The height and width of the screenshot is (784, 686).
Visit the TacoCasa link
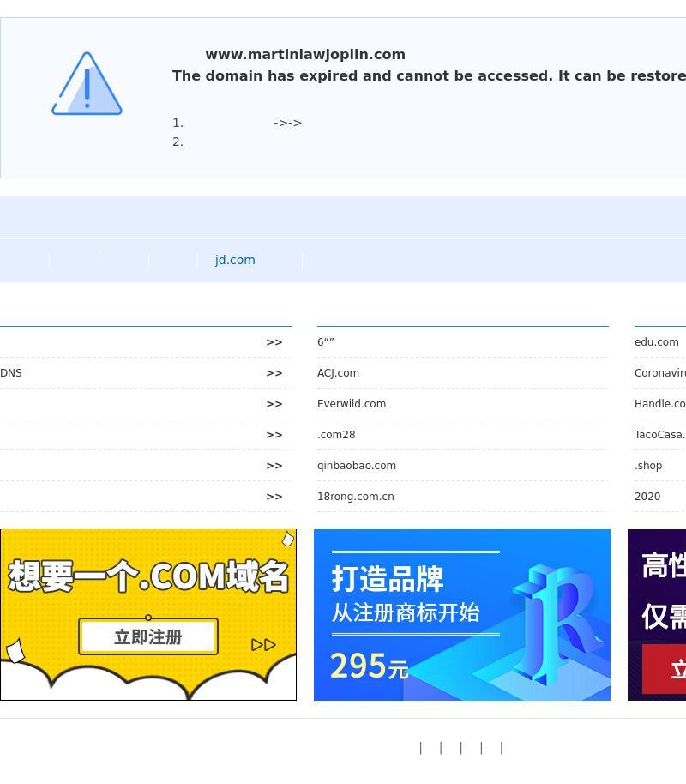click(x=660, y=435)
